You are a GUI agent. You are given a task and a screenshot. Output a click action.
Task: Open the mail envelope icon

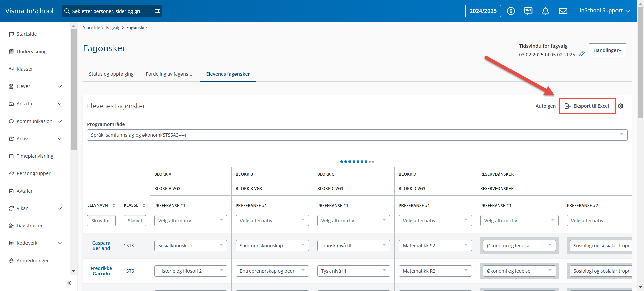(563, 11)
